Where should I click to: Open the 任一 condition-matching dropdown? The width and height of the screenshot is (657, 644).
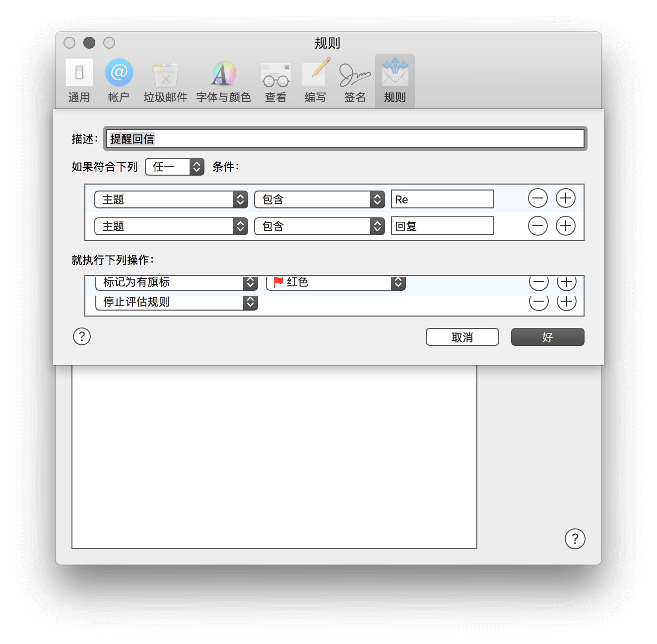[175, 167]
